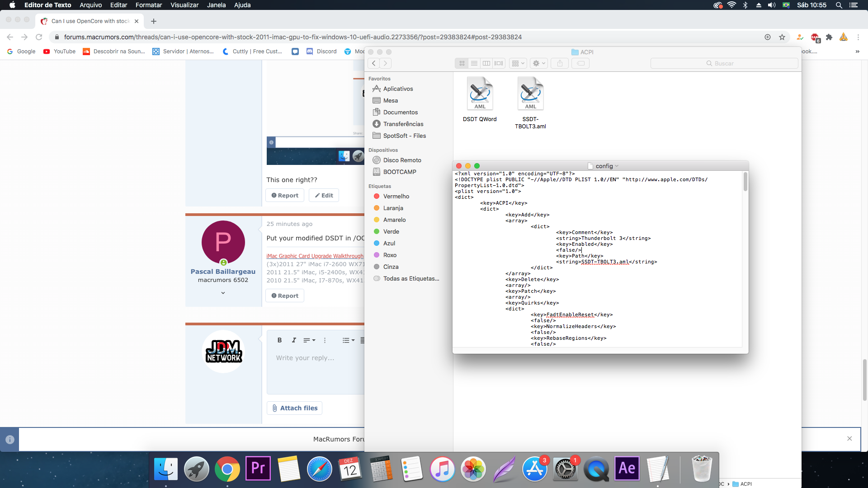Open iMac Graphic Card Upgrade Walkthrough link
This screenshot has height=488, width=868.
click(315, 256)
